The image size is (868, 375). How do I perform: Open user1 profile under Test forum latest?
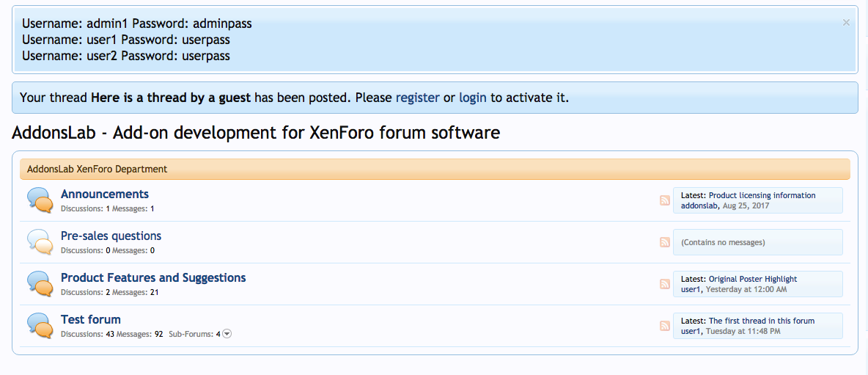(691, 331)
